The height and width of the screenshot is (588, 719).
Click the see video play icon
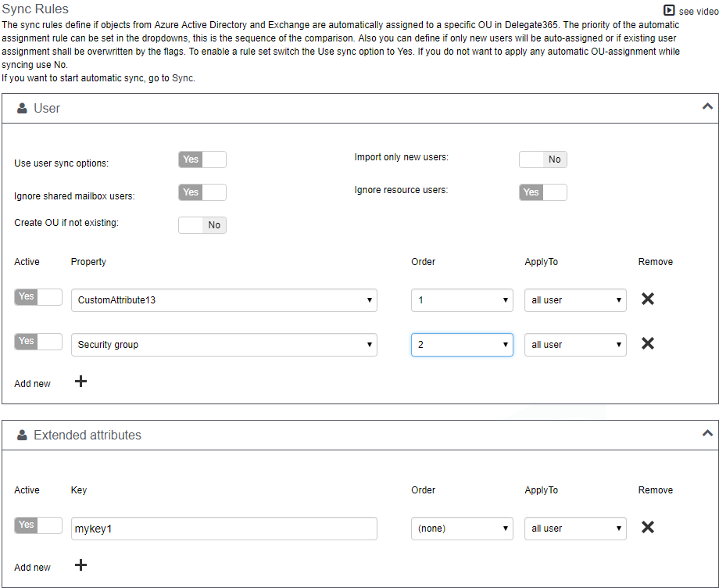(669, 11)
